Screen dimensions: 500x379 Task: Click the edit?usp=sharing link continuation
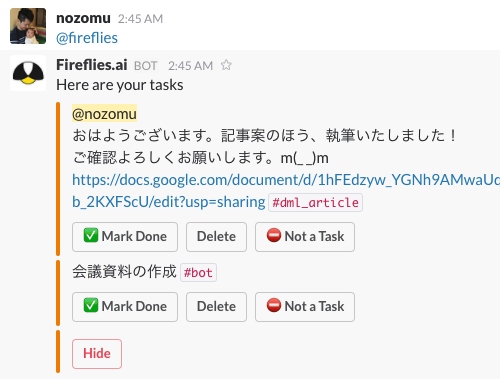(x=169, y=202)
